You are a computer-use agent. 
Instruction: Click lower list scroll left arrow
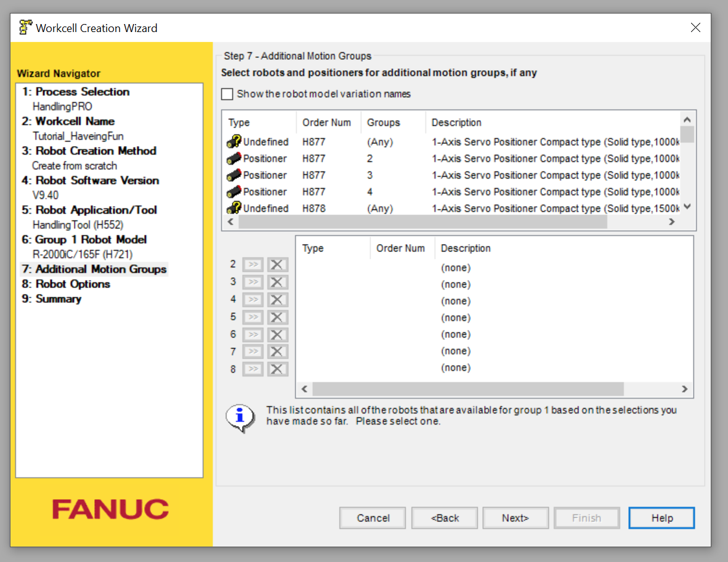click(x=305, y=389)
